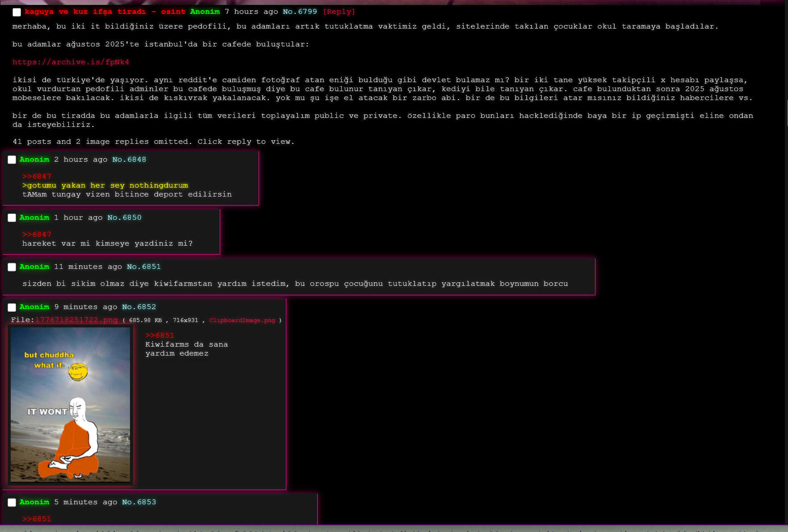The width and height of the screenshot is (788, 532).
Task: Toggle the checkbox for post No.6852
Action: pos(12,307)
